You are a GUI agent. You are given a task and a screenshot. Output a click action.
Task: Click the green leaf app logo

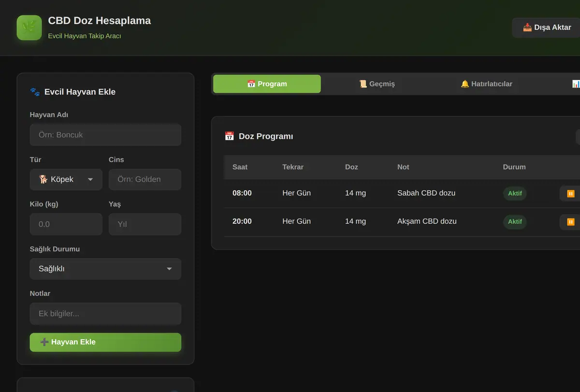click(x=29, y=28)
